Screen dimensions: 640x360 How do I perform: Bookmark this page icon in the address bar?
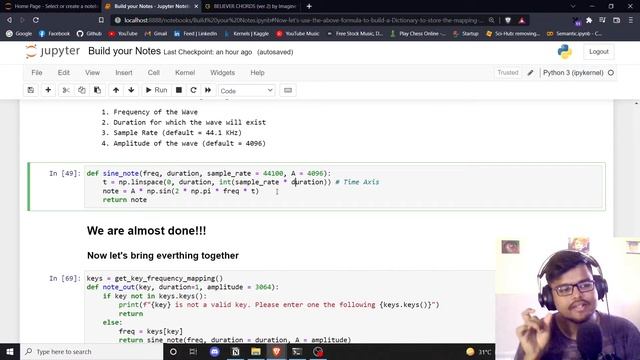(101, 20)
